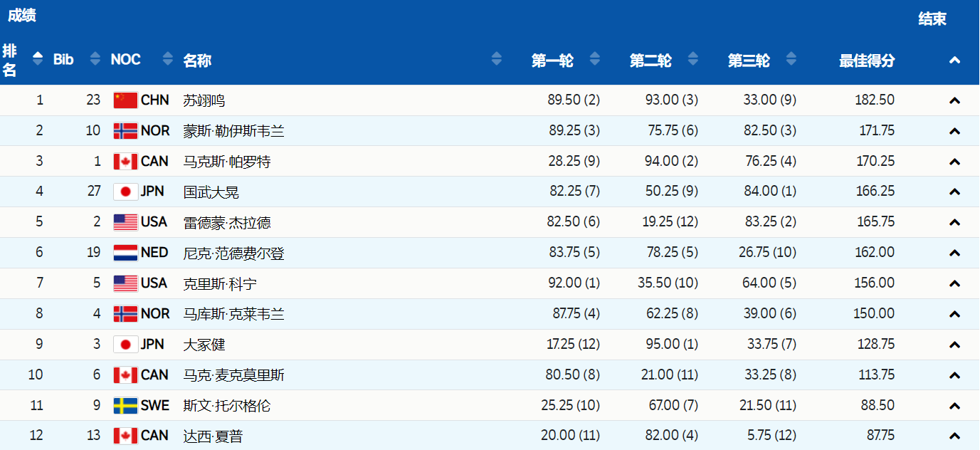
Task: Expand details for 苏翊鸣 row
Action: tap(954, 100)
